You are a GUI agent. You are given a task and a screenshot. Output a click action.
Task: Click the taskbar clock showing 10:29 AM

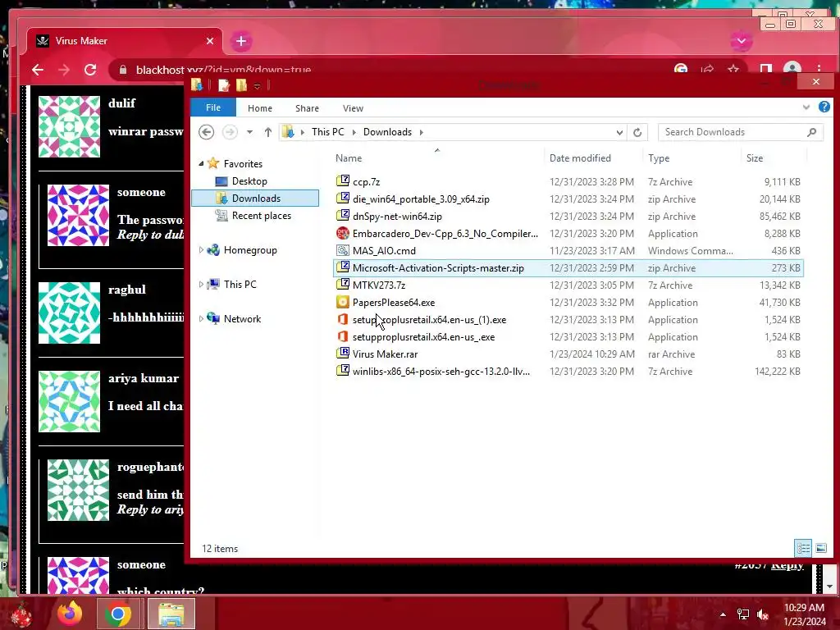pos(804,608)
